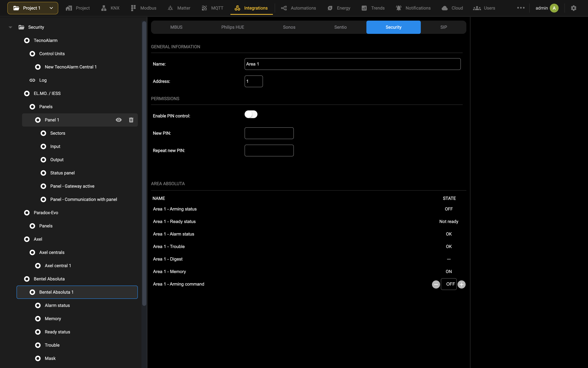This screenshot has width=588, height=368.
Task: Toggle Panel 1 visibility eye icon
Action: click(119, 120)
